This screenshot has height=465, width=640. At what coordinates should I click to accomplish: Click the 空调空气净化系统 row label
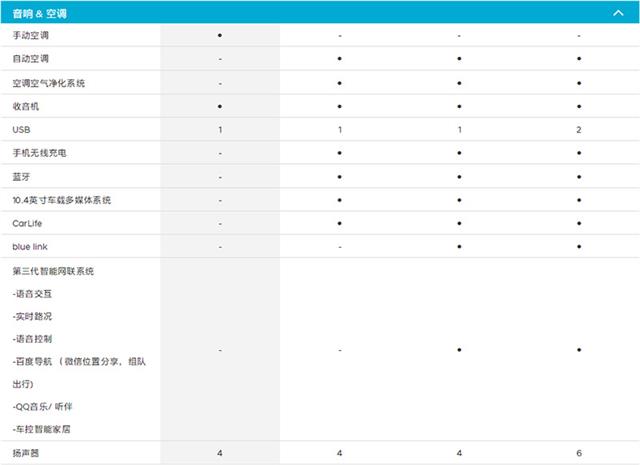[x=48, y=83]
